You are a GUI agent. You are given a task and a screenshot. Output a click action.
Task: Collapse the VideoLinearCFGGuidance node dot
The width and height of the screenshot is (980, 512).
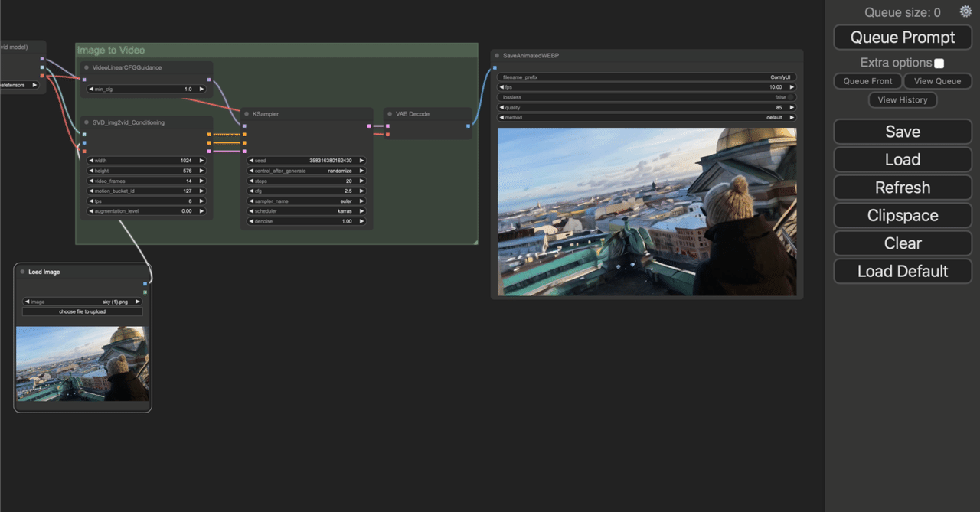click(x=87, y=67)
